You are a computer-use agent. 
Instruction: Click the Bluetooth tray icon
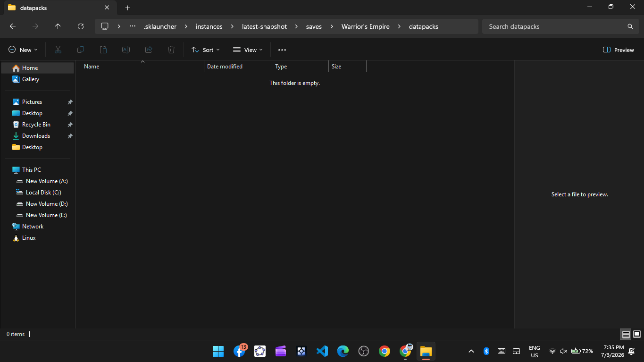(486, 351)
